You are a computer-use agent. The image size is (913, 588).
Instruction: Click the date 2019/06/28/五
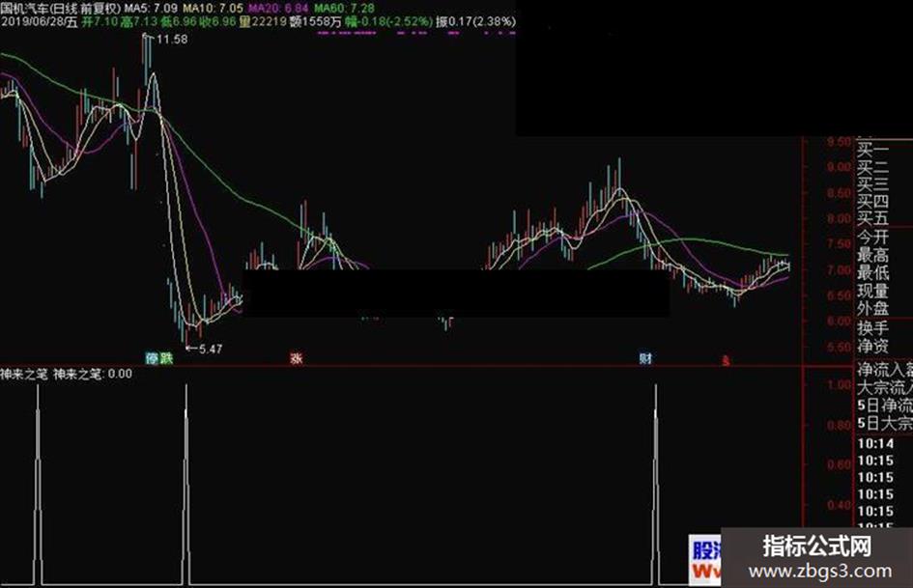click(39, 22)
